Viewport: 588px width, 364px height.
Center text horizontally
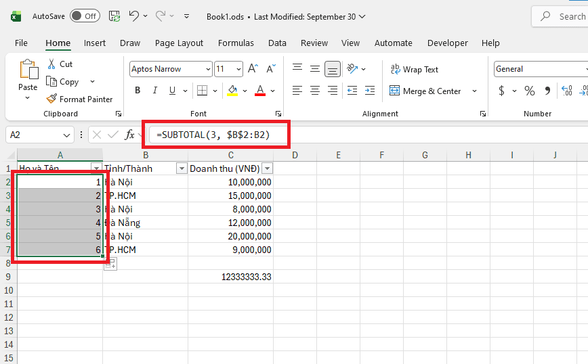pos(315,90)
